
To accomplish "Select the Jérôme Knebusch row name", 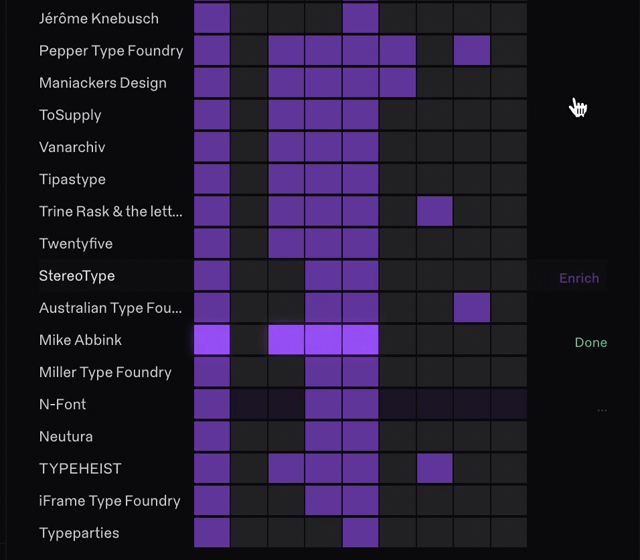I will [x=98, y=18].
